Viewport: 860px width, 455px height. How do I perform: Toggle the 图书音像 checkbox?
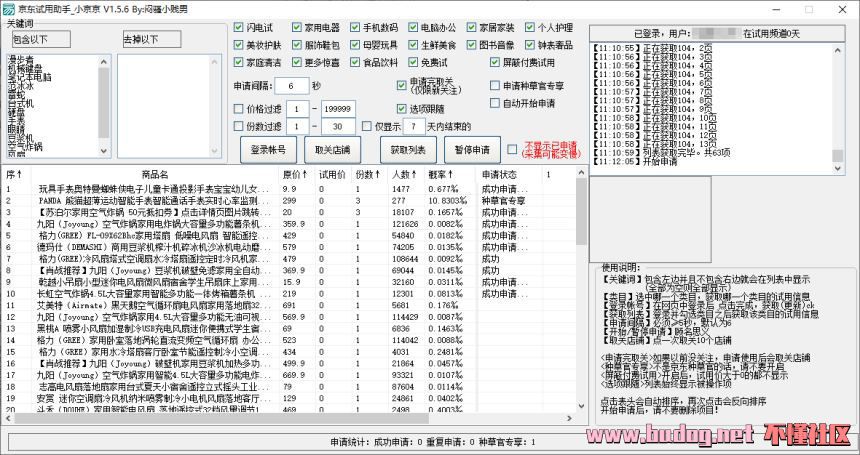pos(472,45)
